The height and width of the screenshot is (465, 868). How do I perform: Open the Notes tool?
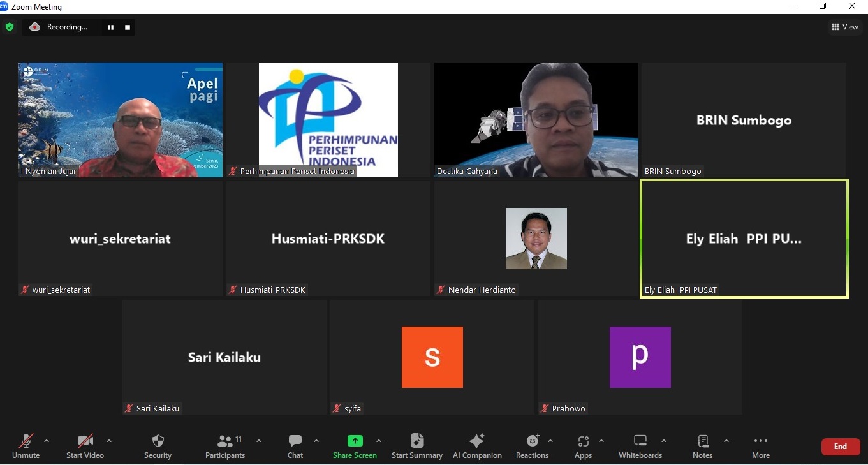[702, 446]
